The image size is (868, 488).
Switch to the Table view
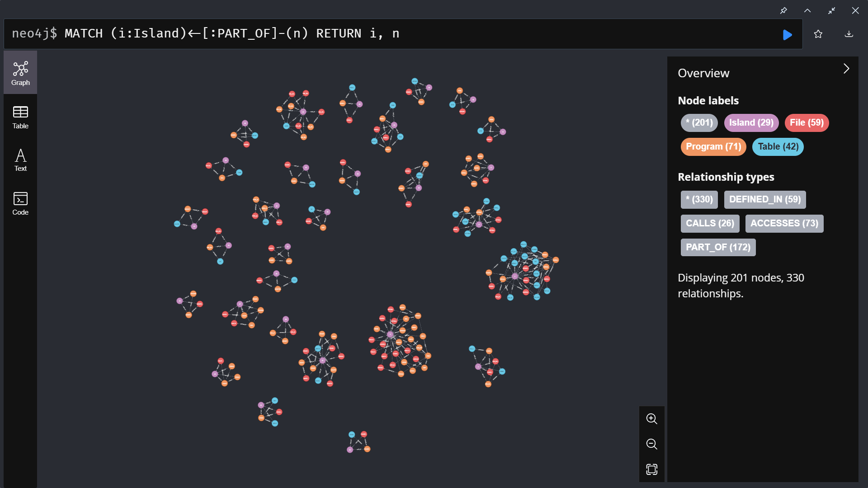point(20,117)
